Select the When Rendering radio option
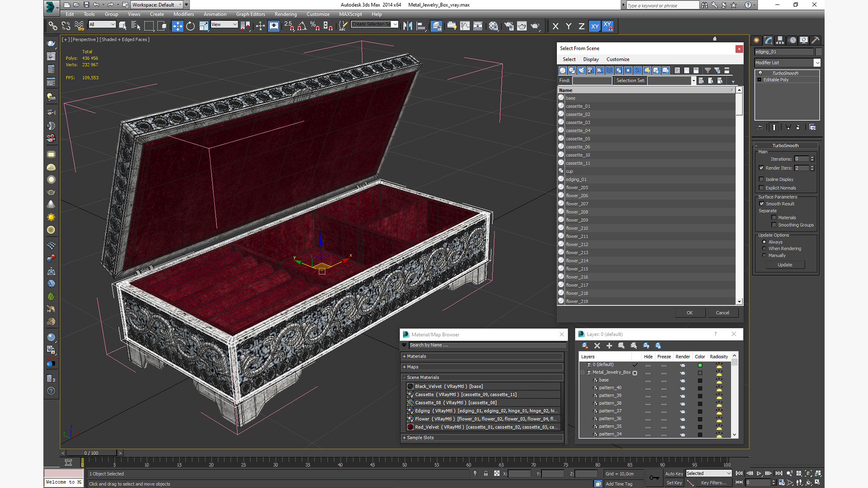The height and width of the screenshot is (488, 868). [x=764, y=249]
